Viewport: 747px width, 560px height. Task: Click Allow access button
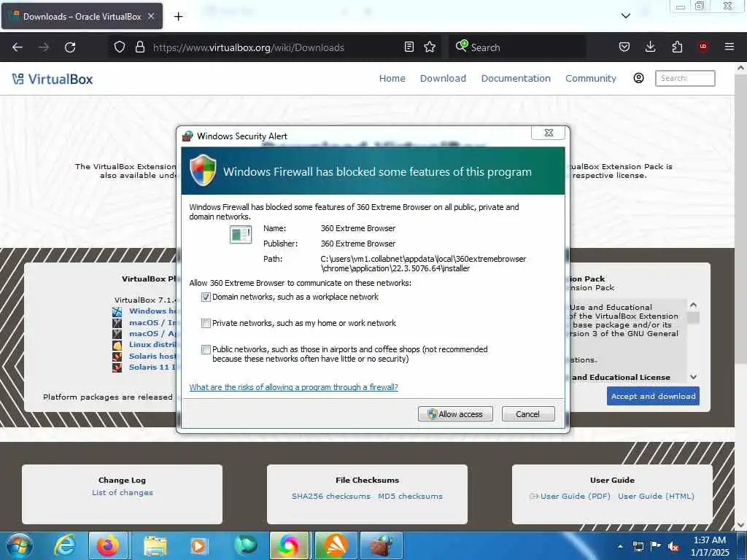coord(455,414)
